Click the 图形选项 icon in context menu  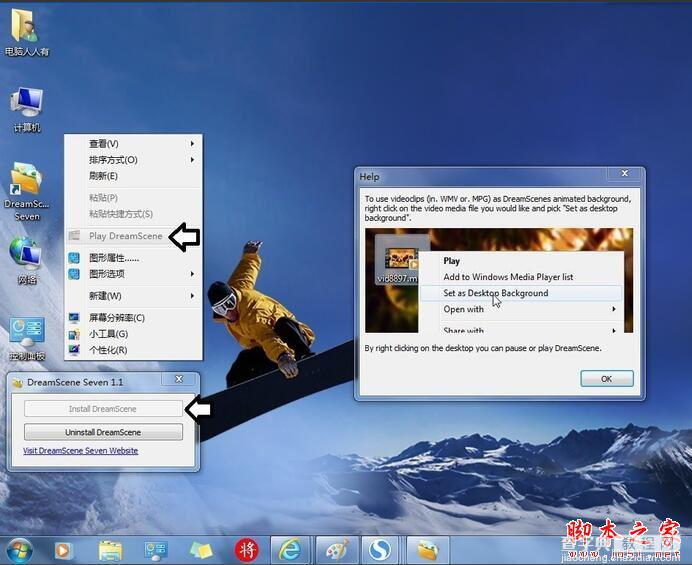coord(74,274)
